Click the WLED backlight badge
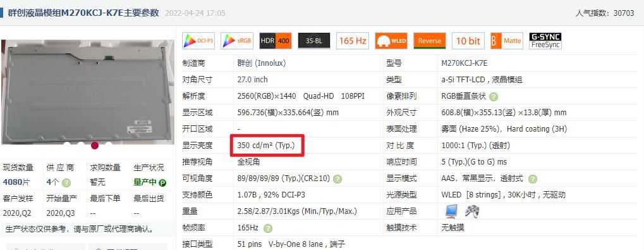The height and width of the screenshot is (250, 644). [x=391, y=41]
